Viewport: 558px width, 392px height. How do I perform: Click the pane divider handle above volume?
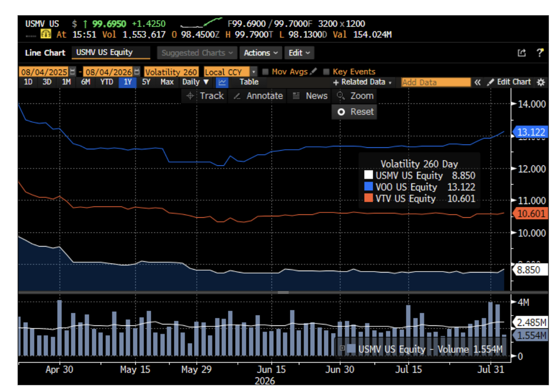[283, 292]
